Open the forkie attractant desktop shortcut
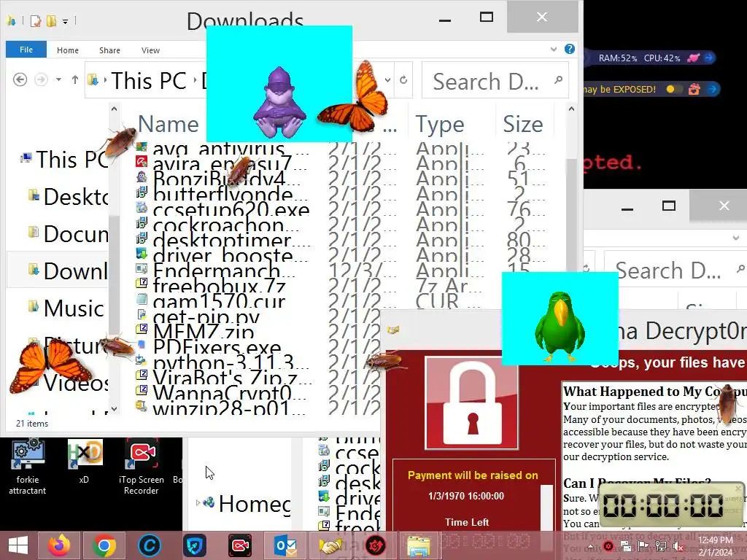 (x=28, y=467)
